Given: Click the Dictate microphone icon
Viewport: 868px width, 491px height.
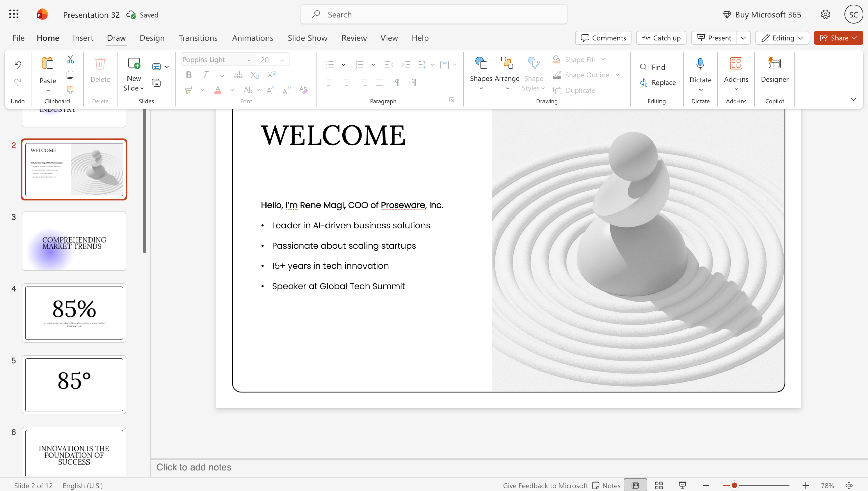Looking at the screenshot, I should point(700,63).
